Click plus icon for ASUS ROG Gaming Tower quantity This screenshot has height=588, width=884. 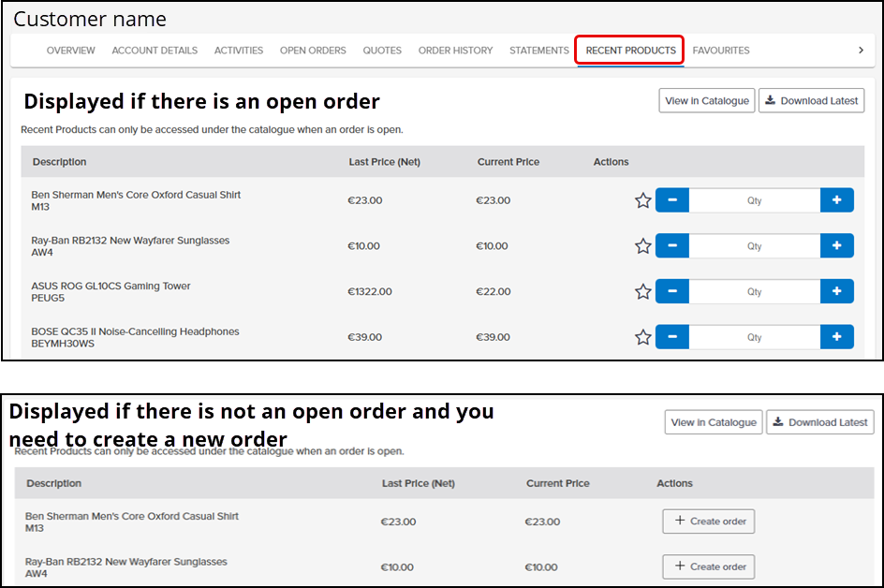(x=836, y=291)
